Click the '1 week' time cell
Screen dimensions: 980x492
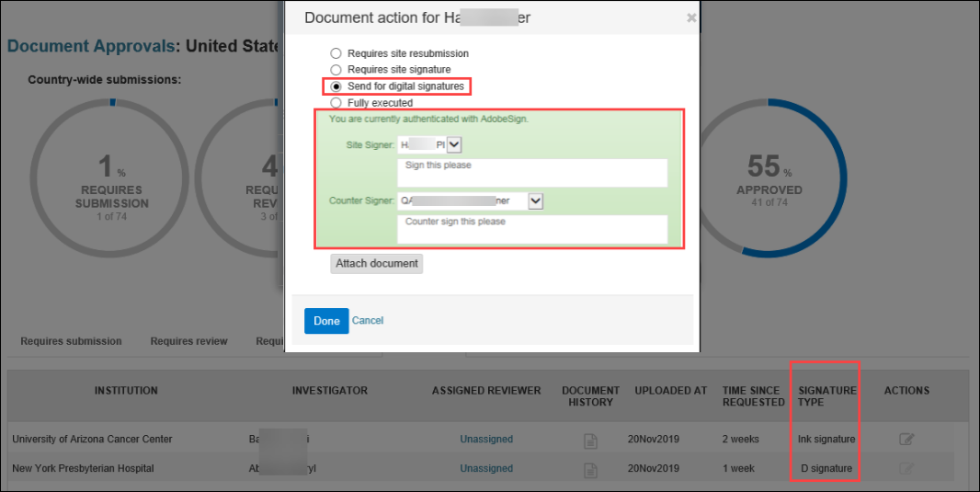click(738, 468)
